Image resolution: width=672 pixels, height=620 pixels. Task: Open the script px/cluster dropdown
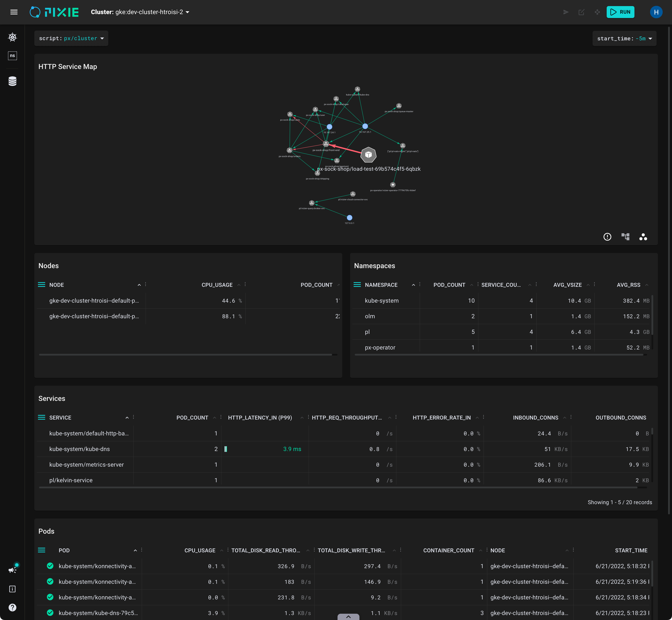point(71,38)
